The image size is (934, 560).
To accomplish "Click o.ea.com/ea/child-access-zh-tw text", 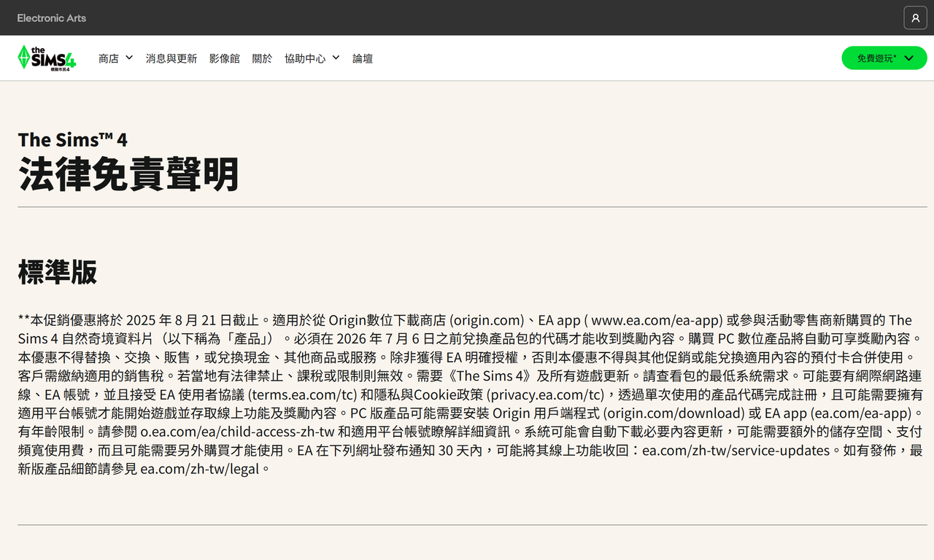I will [x=237, y=432].
